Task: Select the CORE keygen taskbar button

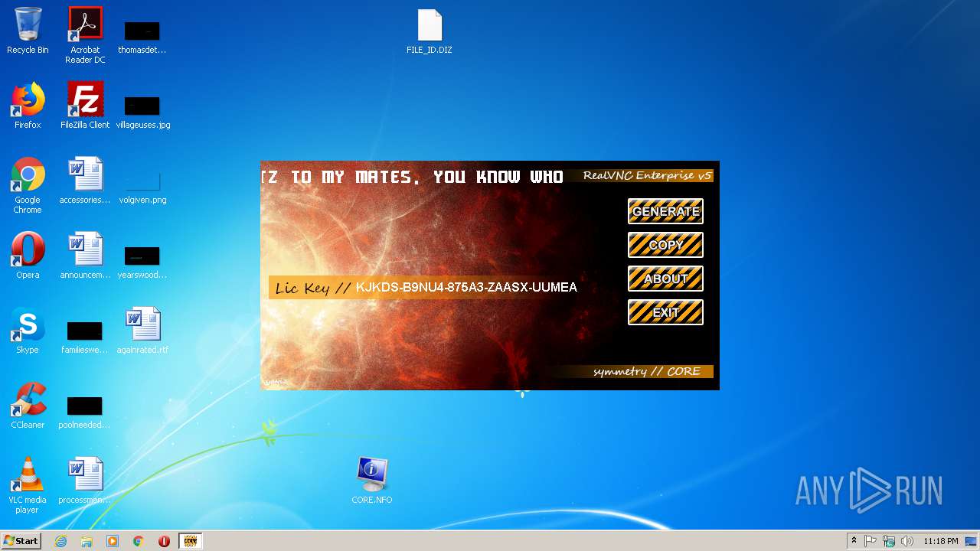Action: (190, 541)
